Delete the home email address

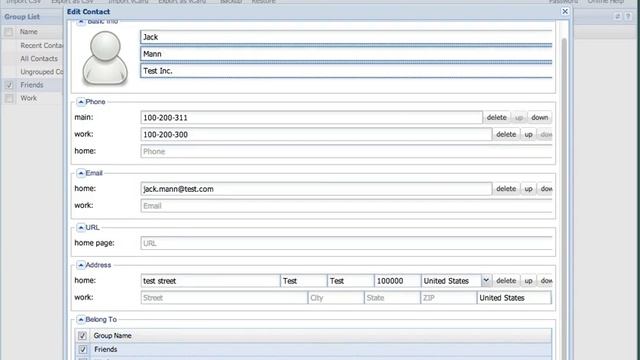click(x=506, y=189)
